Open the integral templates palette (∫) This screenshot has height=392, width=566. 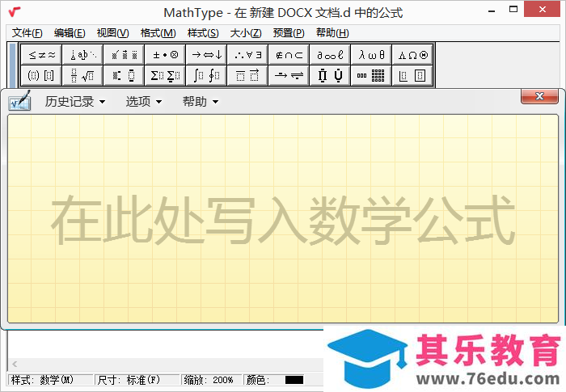pos(206,75)
